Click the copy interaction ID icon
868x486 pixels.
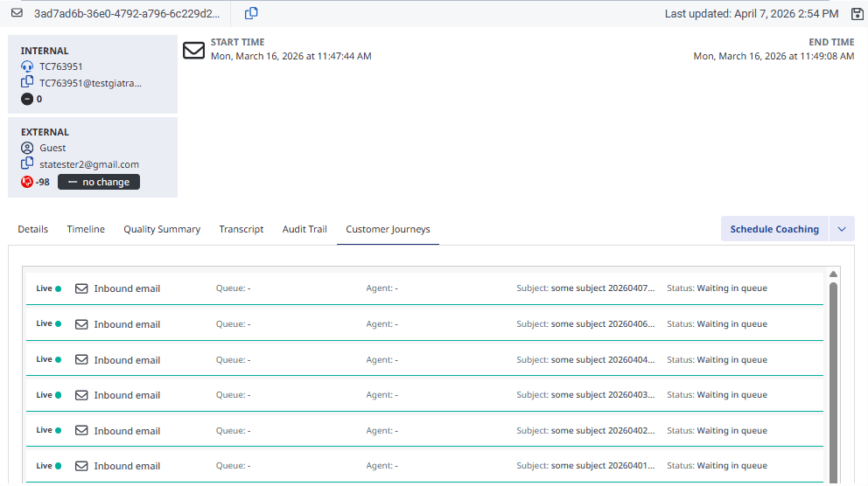pos(251,13)
